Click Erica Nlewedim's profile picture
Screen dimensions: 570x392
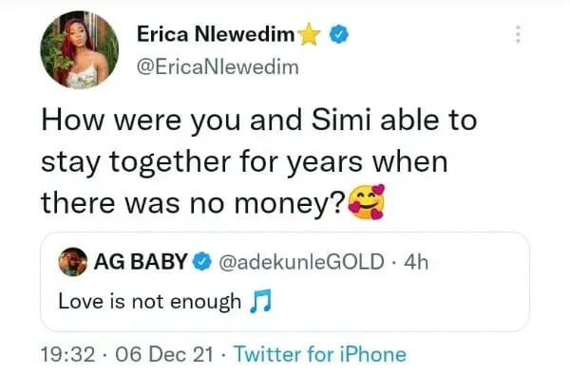tap(81, 50)
